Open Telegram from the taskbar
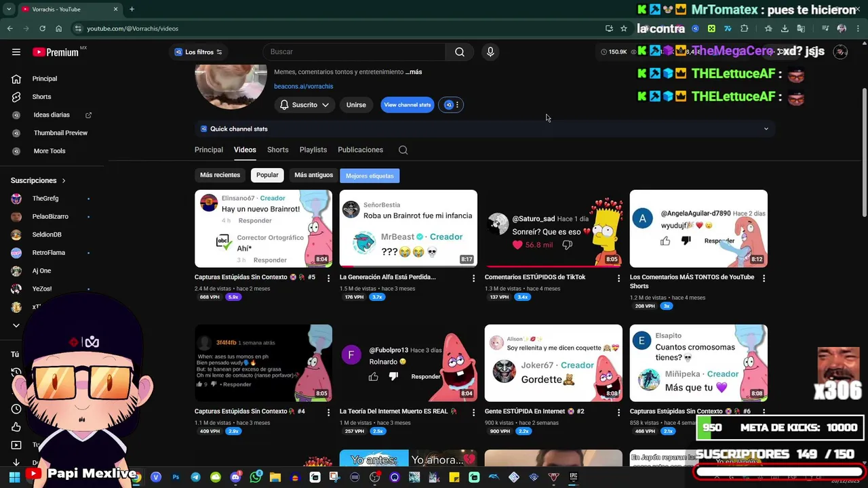This screenshot has width=868, height=488. click(x=195, y=477)
